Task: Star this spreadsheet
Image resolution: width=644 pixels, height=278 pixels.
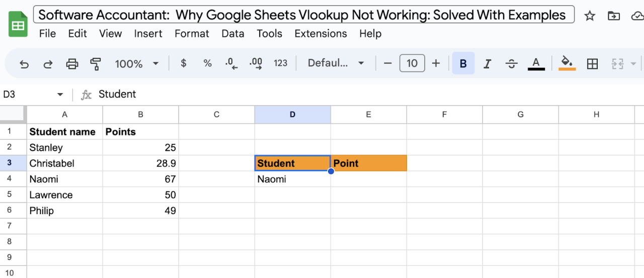Action: point(590,16)
